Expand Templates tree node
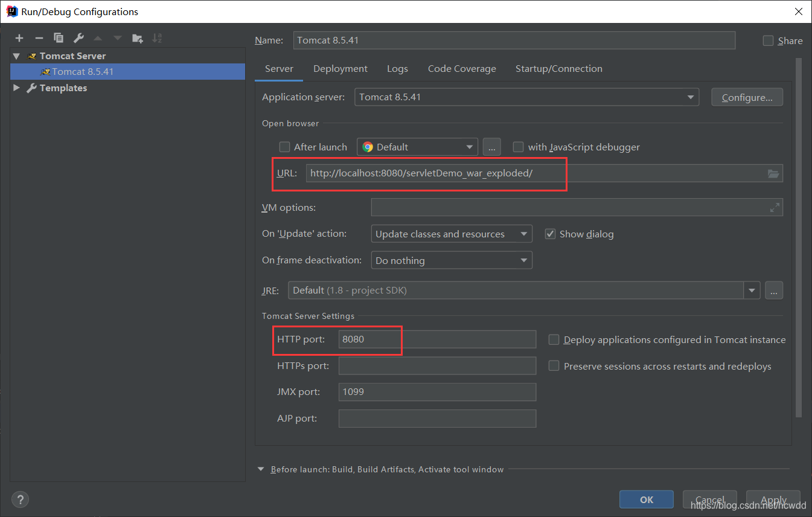Viewport: 812px width, 517px height. [x=16, y=88]
